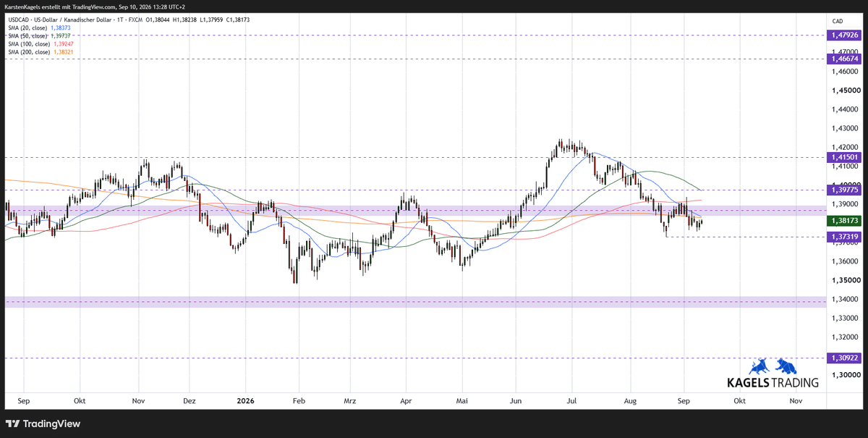This screenshot has width=868, height=438.
Task: Click the 1,37319 support line price label
Action: (844, 237)
